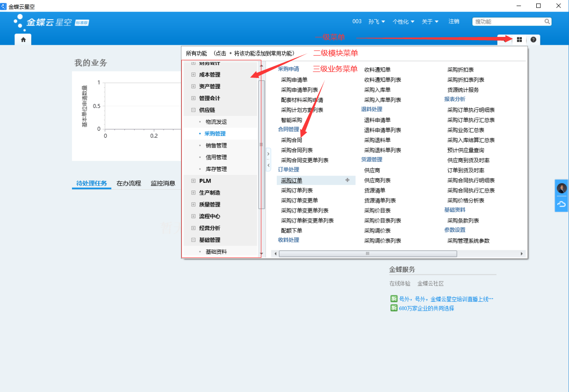This screenshot has height=392, width=569.
Task: Open the 供应商列表 function
Action: 377,180
